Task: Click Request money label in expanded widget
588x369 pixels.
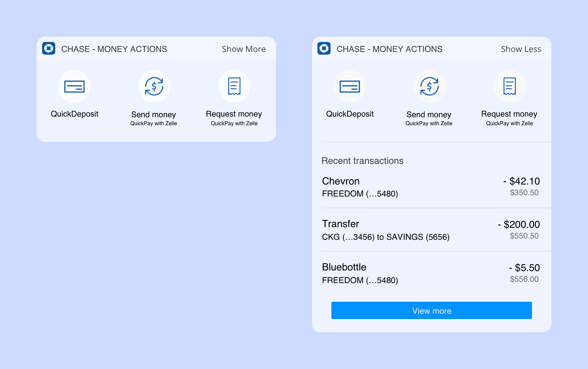Action: [x=509, y=114]
